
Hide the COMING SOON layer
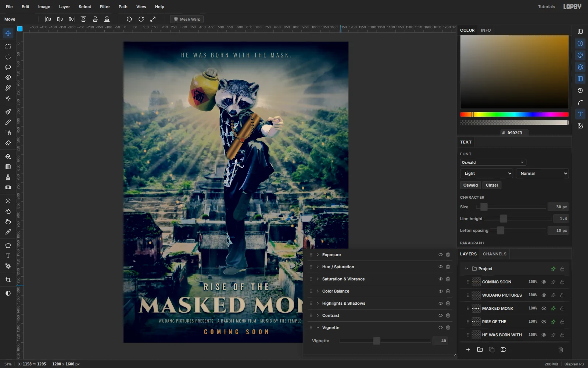point(544,282)
